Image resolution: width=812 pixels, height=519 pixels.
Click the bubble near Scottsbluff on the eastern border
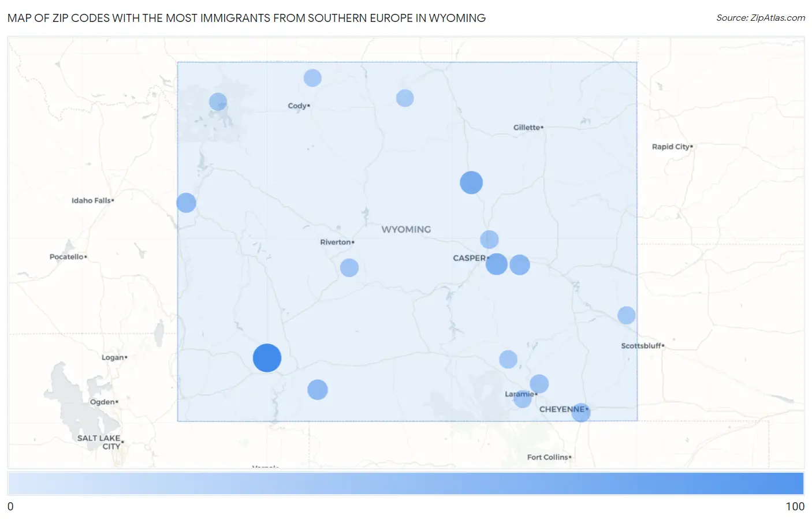click(627, 315)
